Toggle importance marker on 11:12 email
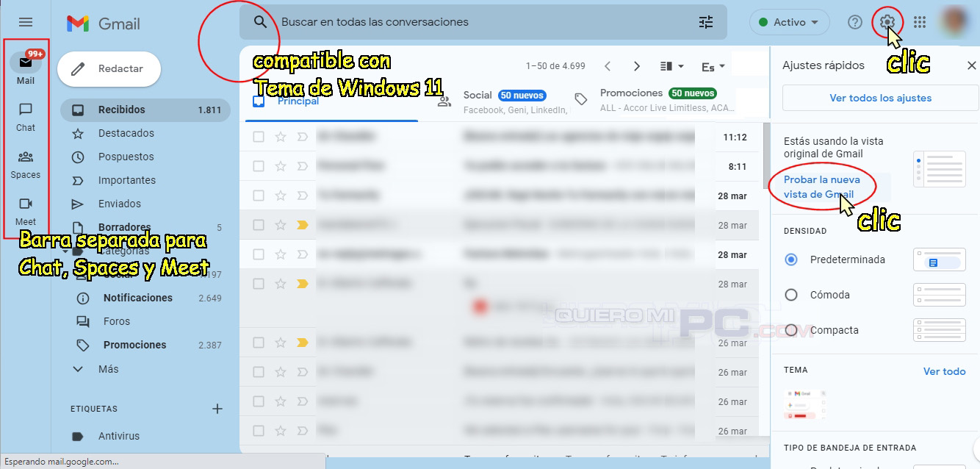980x469 pixels. (x=302, y=137)
